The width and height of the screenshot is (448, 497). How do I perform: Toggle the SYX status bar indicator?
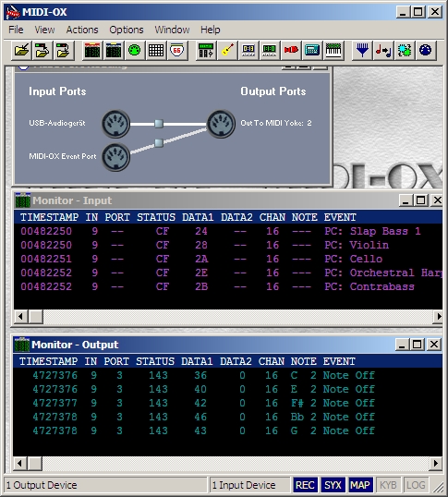[333, 485]
